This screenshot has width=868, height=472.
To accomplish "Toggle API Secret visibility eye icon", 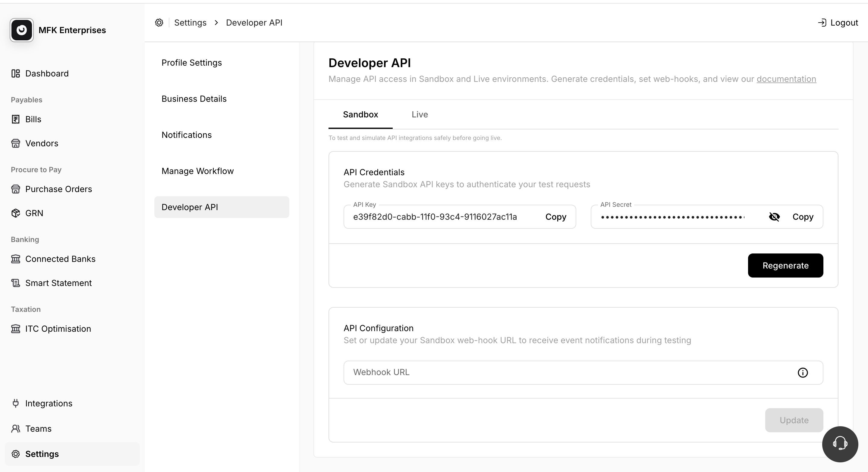I will (x=774, y=217).
